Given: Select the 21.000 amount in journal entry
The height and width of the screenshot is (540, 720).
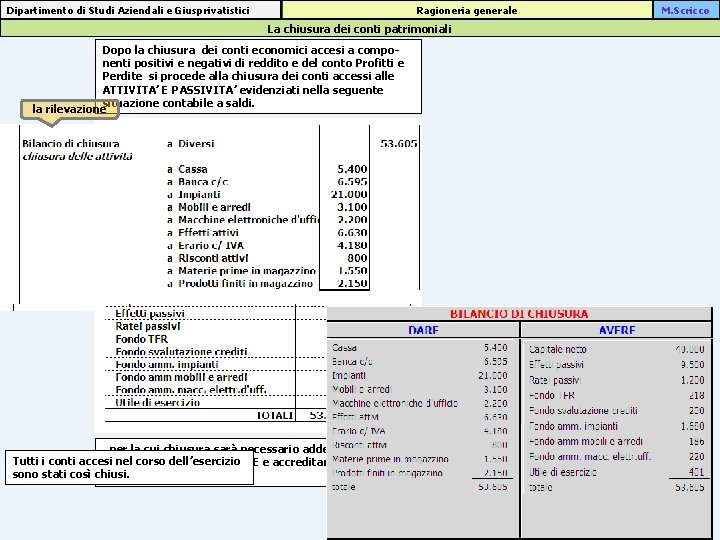Looking at the screenshot, I should (x=349, y=195).
